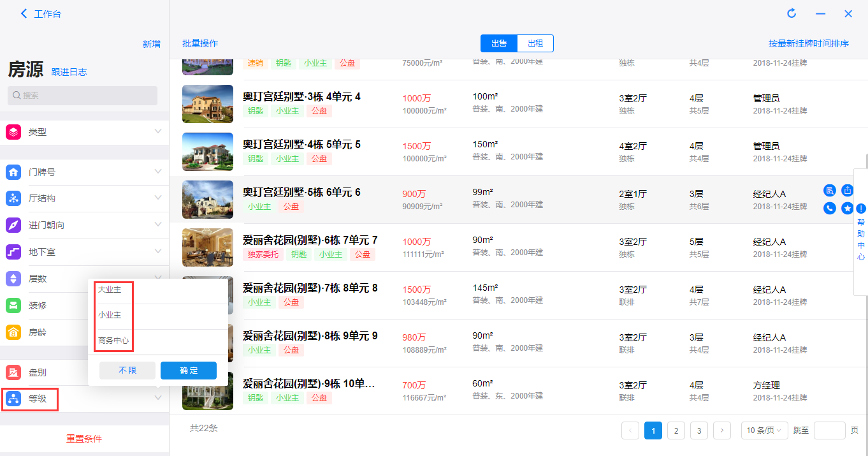This screenshot has width=868, height=456.
Task: Go back to 工作台 with the arrow
Action: [24, 13]
